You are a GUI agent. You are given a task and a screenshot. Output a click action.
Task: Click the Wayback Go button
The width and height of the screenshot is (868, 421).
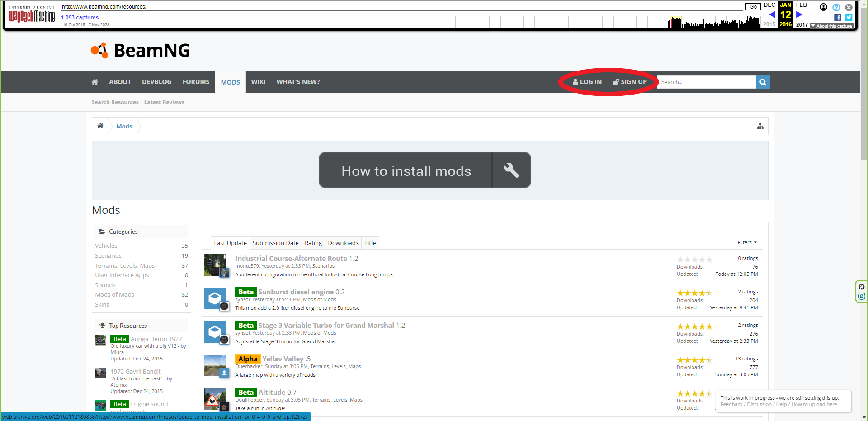[x=753, y=7]
